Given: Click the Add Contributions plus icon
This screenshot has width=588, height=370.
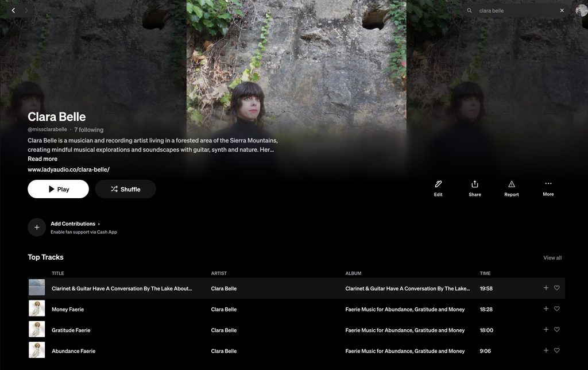Looking at the screenshot, I should pyautogui.click(x=37, y=228).
